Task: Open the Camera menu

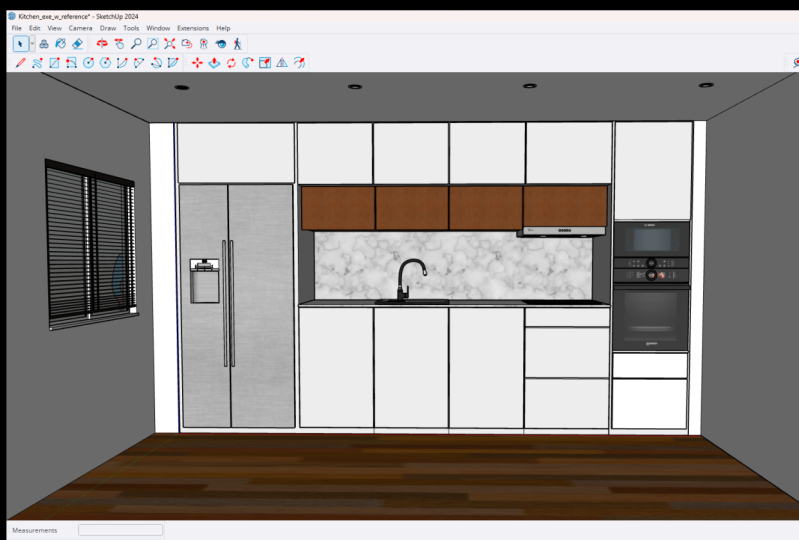Action: (x=81, y=28)
